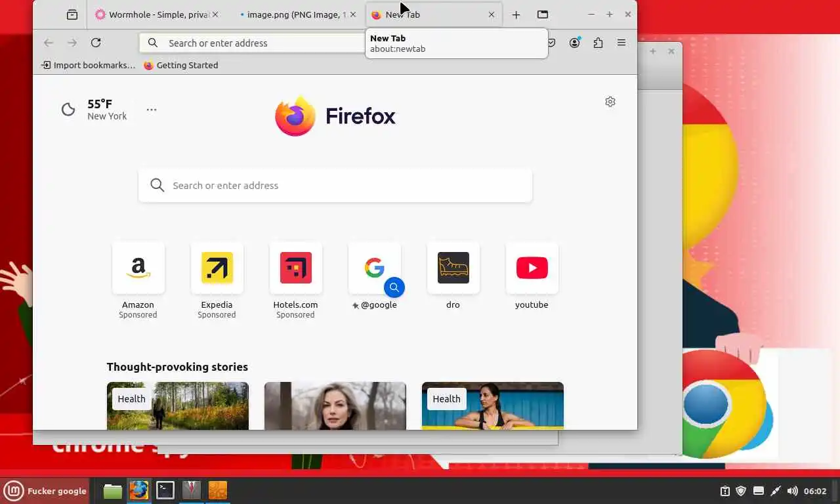Open the terminal from the taskbar
The image size is (840, 504).
click(x=165, y=491)
